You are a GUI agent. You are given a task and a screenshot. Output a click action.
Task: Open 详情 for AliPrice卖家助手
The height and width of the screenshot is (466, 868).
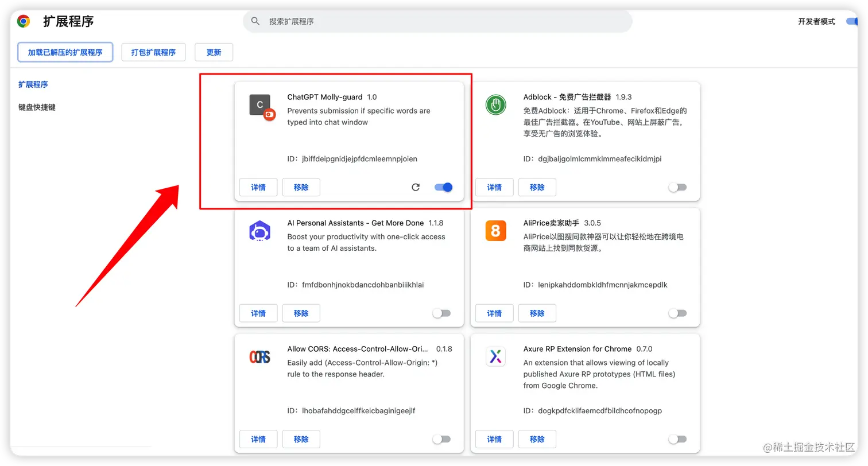pyautogui.click(x=494, y=313)
